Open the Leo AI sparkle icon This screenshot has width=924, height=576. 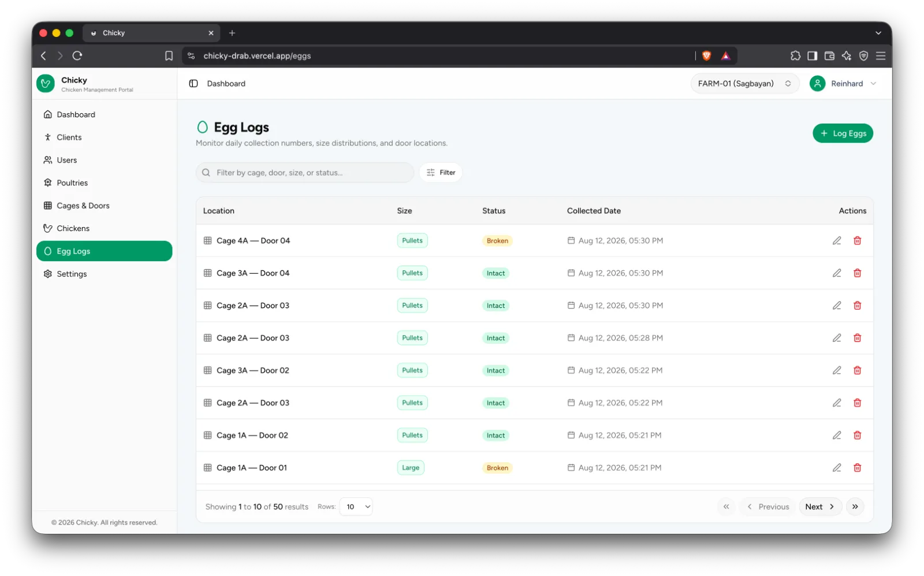coord(847,56)
